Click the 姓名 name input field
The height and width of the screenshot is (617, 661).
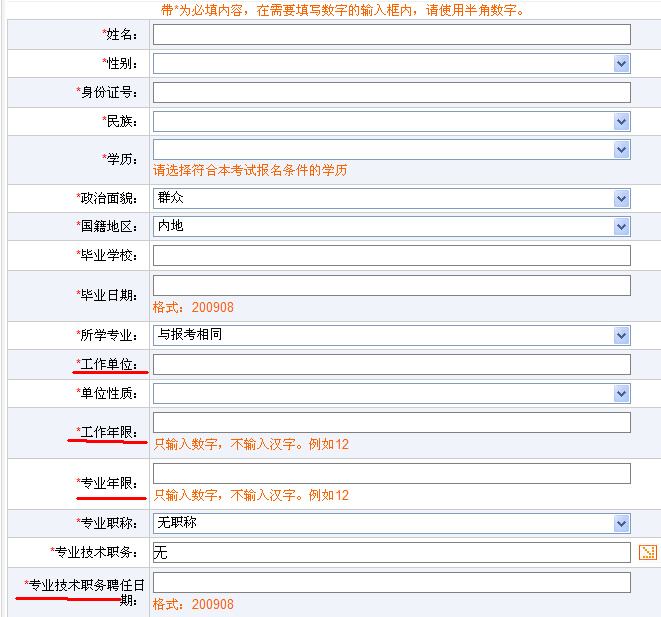click(392, 35)
